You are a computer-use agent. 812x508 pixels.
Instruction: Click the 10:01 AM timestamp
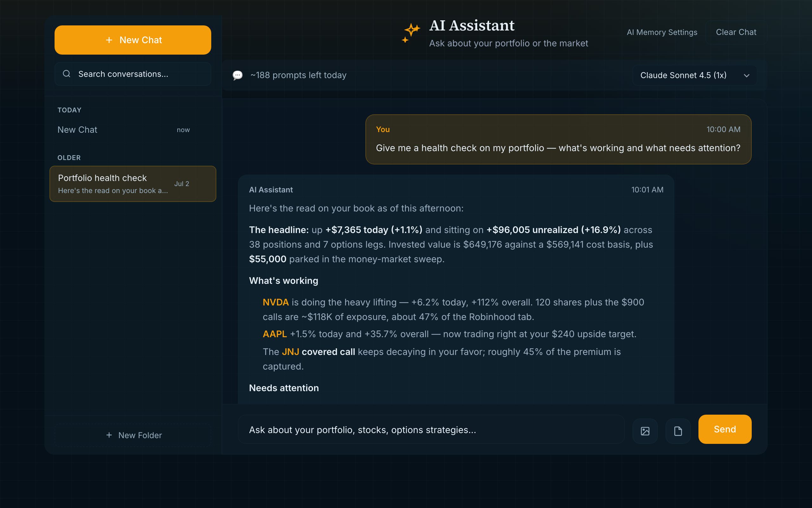coord(647,190)
